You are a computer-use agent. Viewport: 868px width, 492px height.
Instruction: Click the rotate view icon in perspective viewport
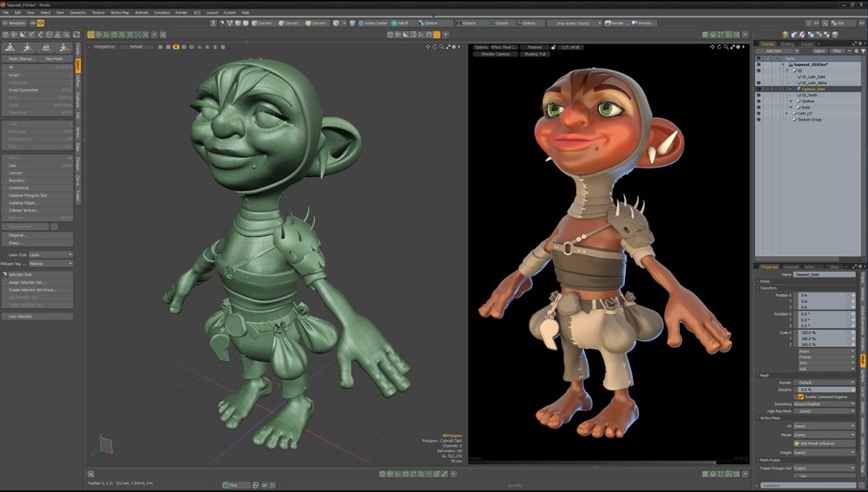[435, 47]
